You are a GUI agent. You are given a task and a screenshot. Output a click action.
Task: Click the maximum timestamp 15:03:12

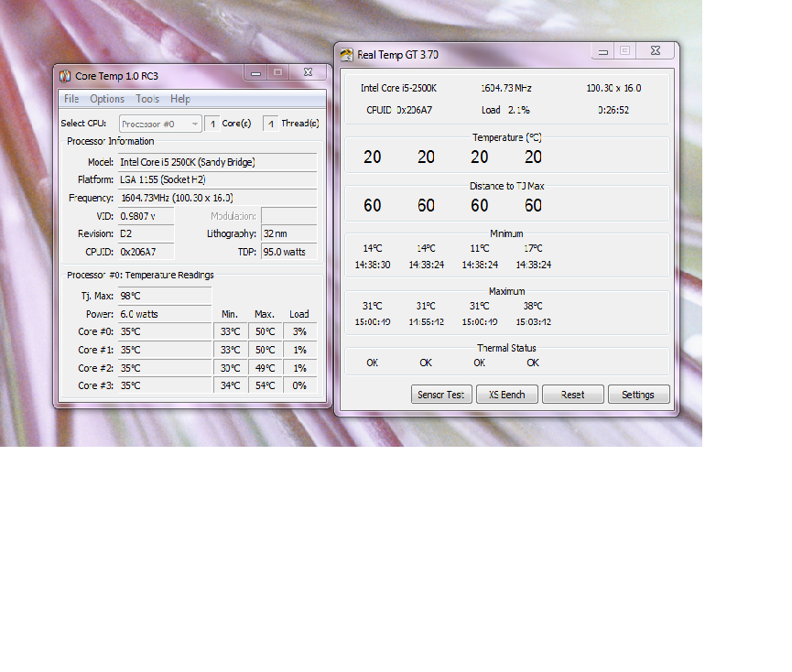[534, 322]
